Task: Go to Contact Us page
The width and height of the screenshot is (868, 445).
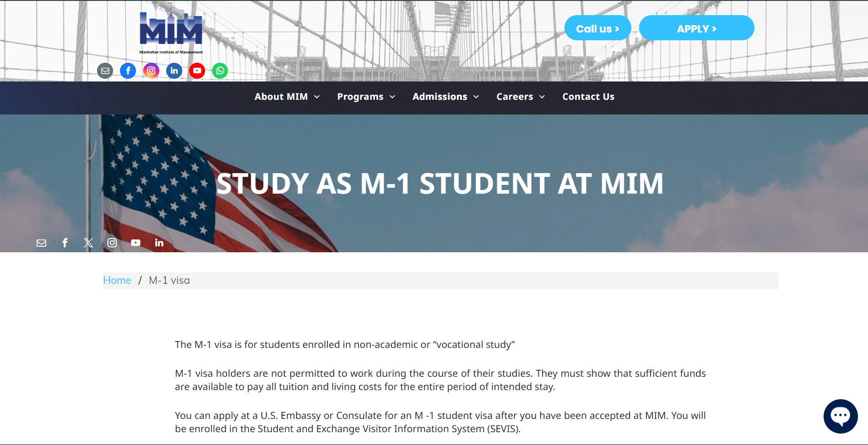Action: click(588, 97)
